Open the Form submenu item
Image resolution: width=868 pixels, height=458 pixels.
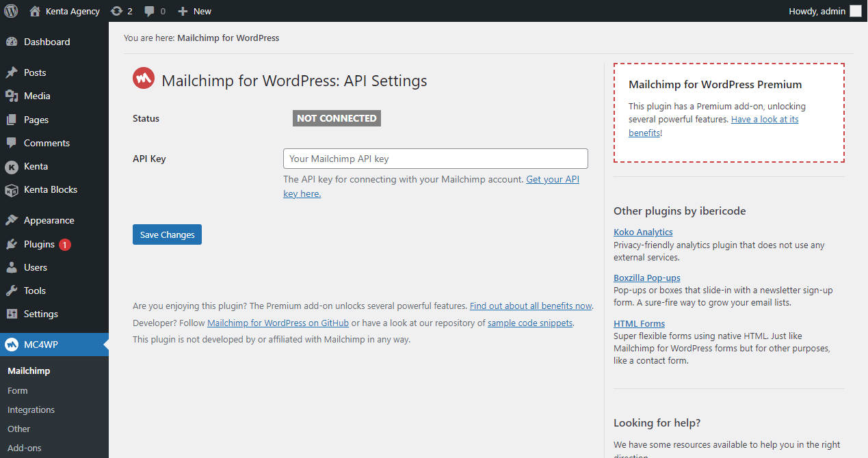[x=18, y=391]
